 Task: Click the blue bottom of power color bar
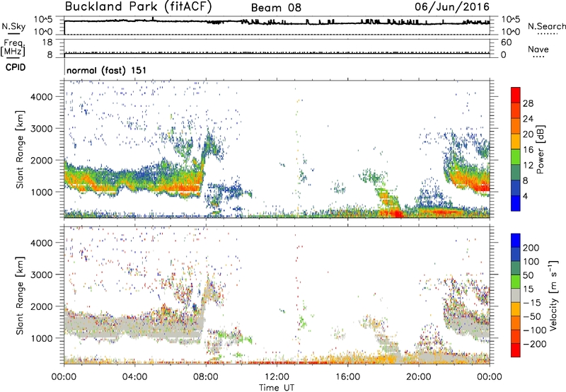(516, 203)
